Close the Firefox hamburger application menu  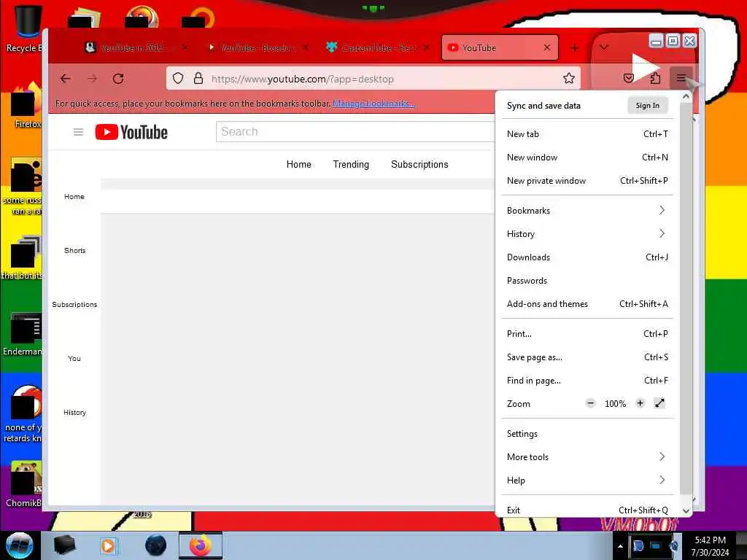point(681,78)
